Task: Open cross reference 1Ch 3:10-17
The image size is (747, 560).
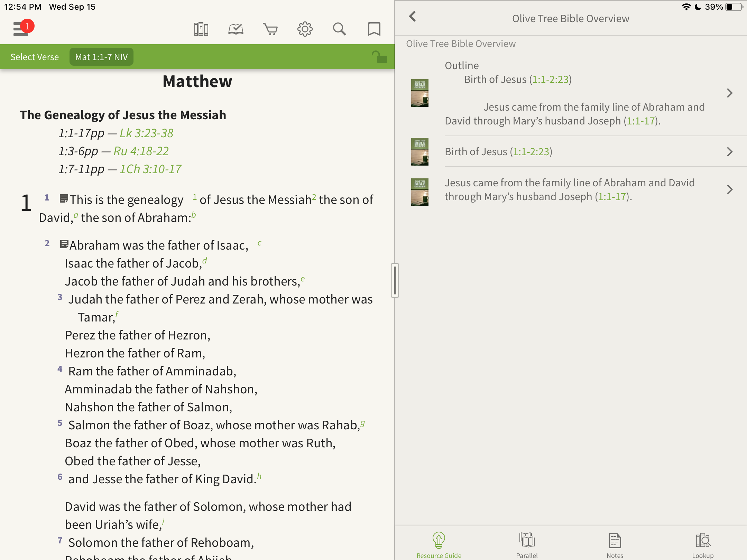Action: [x=150, y=169]
